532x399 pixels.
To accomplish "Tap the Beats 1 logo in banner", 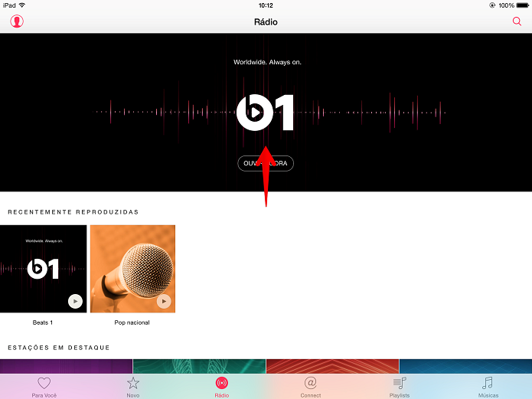I will click(x=265, y=113).
